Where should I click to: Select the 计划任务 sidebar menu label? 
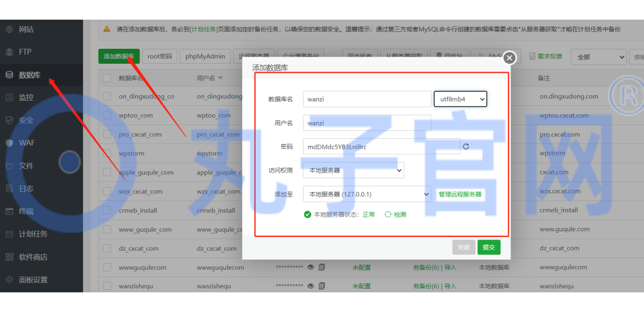click(33, 235)
